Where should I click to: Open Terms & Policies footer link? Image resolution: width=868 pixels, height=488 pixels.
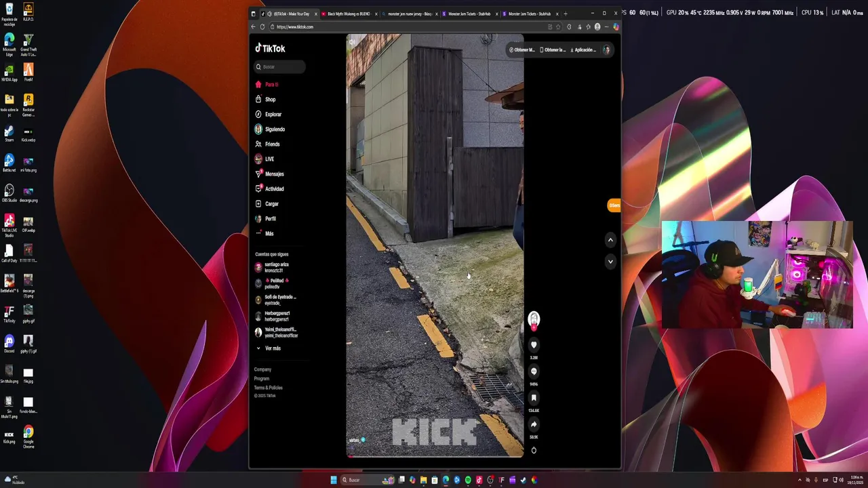click(269, 388)
